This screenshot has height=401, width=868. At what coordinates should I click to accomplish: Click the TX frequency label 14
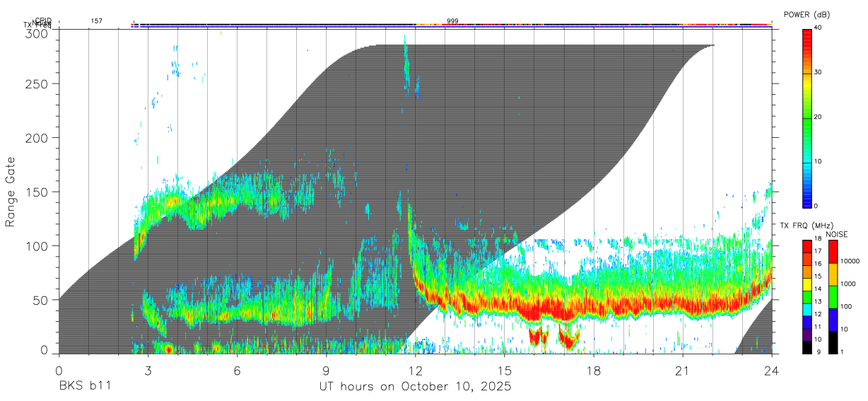tap(818, 289)
